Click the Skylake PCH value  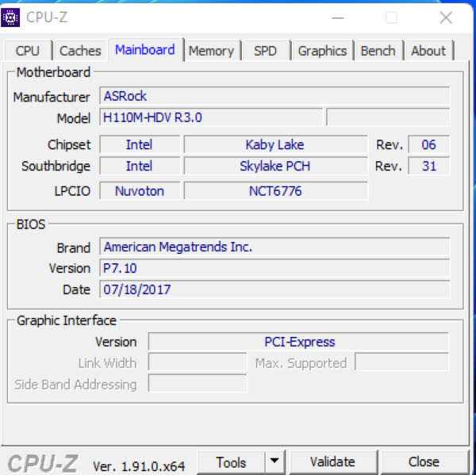click(275, 166)
